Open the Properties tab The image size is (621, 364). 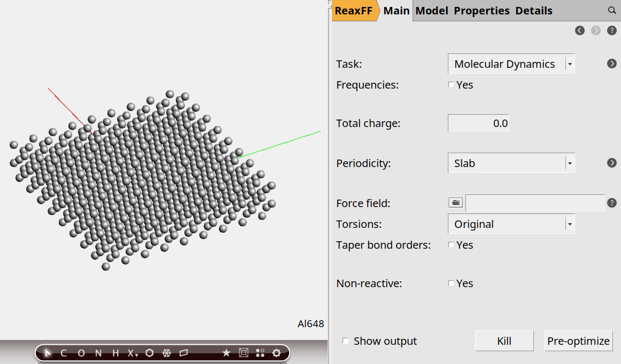tap(482, 11)
